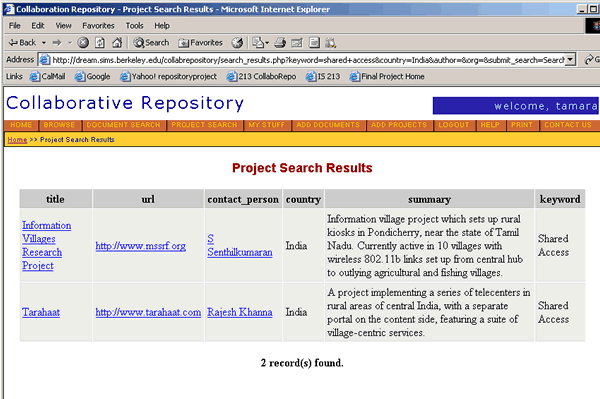Go to HOME in the orange navigation bar
Screen dimensions: 600x399
21,125
